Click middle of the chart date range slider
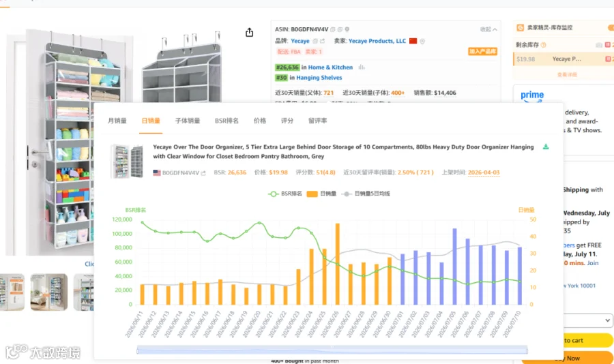Viewport: 614px width, 364px height. point(332,350)
